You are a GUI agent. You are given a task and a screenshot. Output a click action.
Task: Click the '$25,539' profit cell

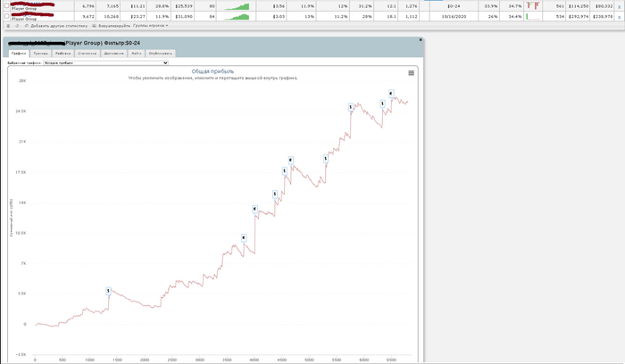[x=184, y=6]
